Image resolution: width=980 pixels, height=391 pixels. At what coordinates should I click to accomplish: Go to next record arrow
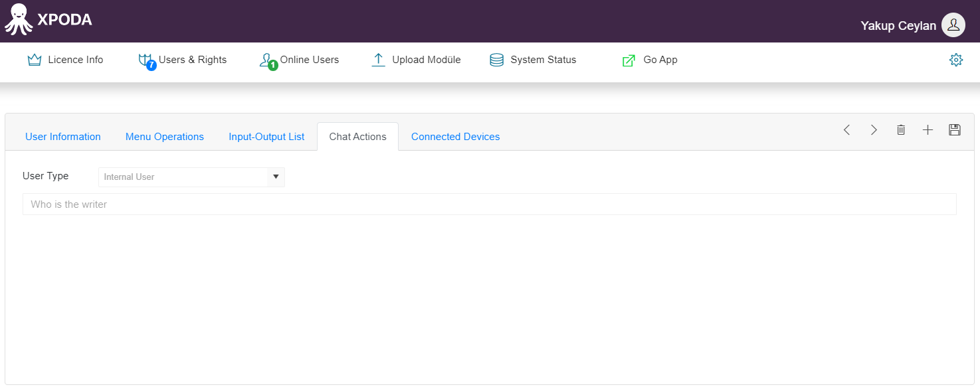click(x=874, y=130)
